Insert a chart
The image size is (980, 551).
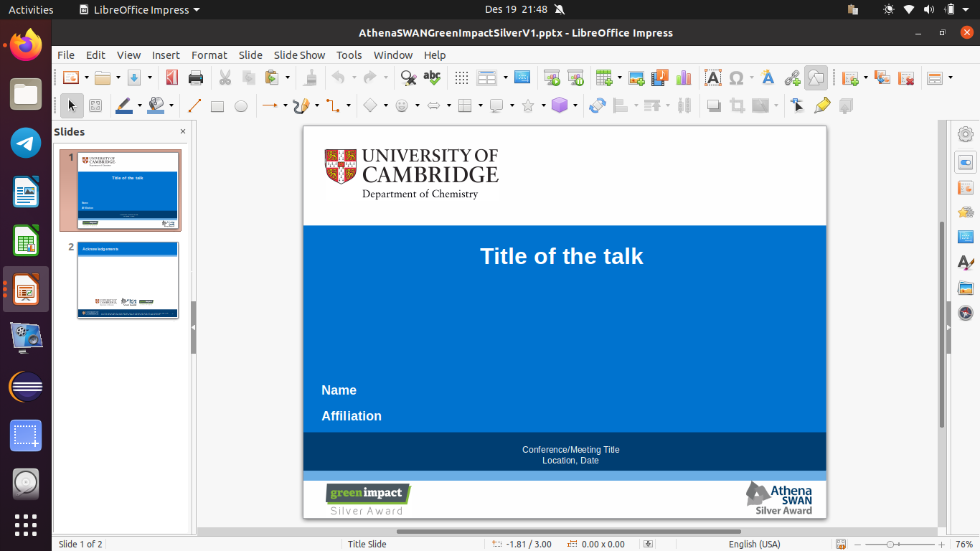[x=684, y=77]
